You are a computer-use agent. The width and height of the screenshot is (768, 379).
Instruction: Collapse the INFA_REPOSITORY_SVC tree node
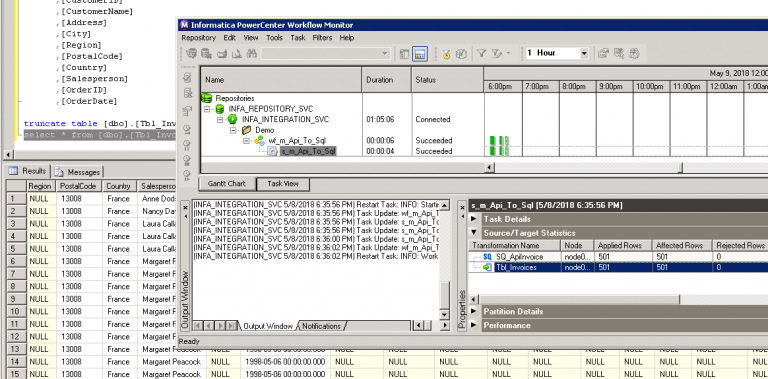[207, 109]
